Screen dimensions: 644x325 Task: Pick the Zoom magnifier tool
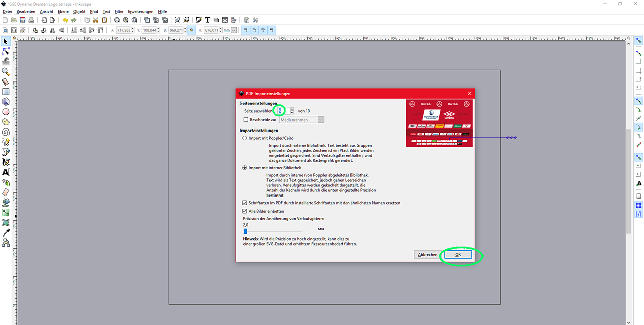6,72
